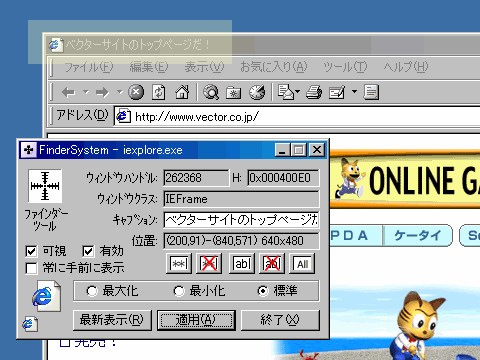This screenshot has width=480, height=360.
Task: Click the crossed-out 'abl' button
Action: tap(272, 264)
